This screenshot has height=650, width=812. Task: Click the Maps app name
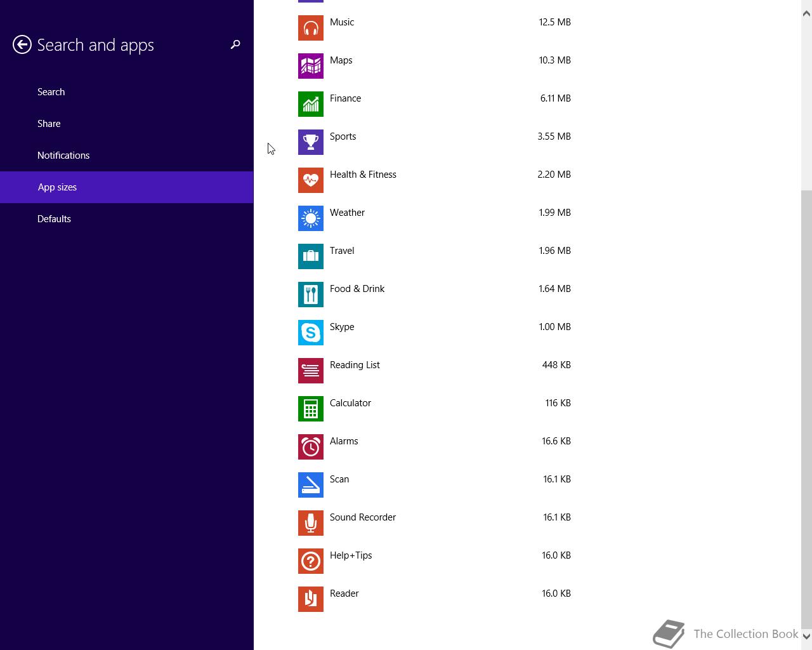coord(341,60)
